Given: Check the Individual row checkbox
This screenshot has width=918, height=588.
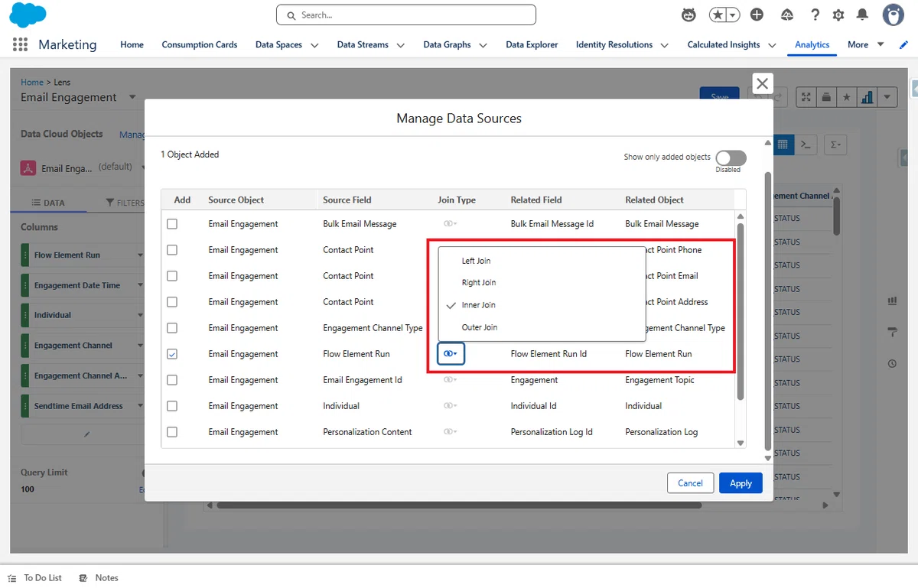Looking at the screenshot, I should [x=172, y=406].
